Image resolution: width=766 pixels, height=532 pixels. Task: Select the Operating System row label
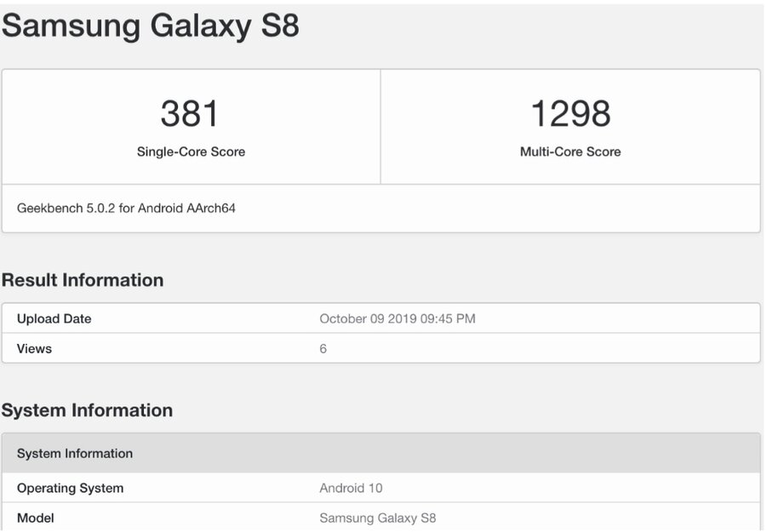70,488
